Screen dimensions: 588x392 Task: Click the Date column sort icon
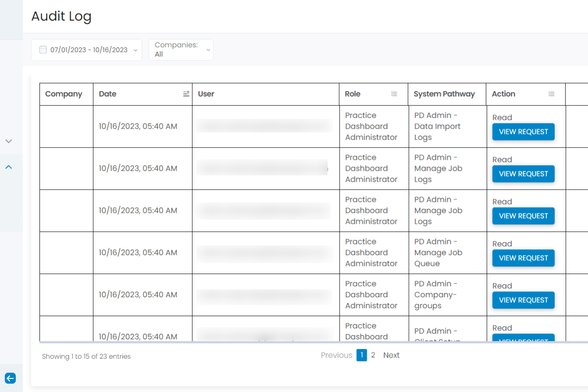pos(186,94)
